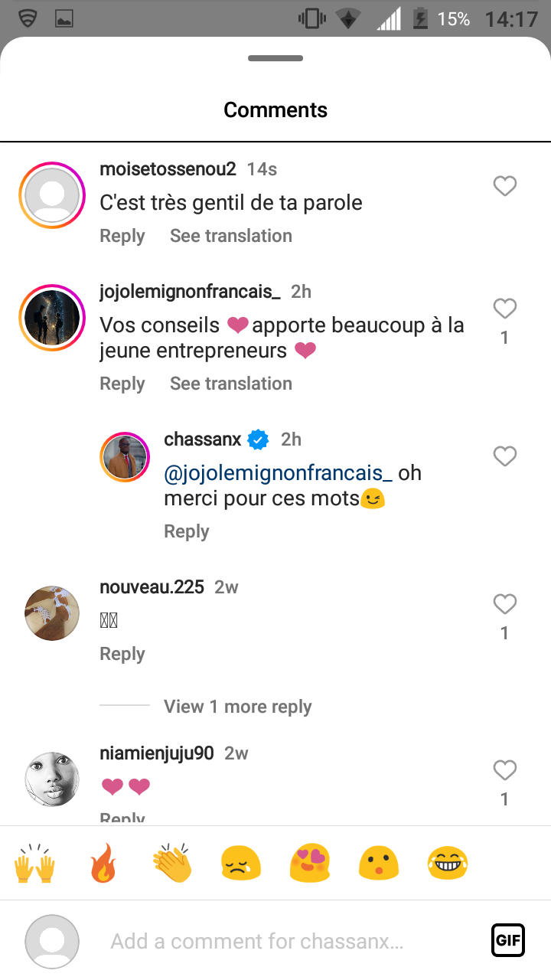Open the GIF picker
Screen dimensions: 551x980
508,940
